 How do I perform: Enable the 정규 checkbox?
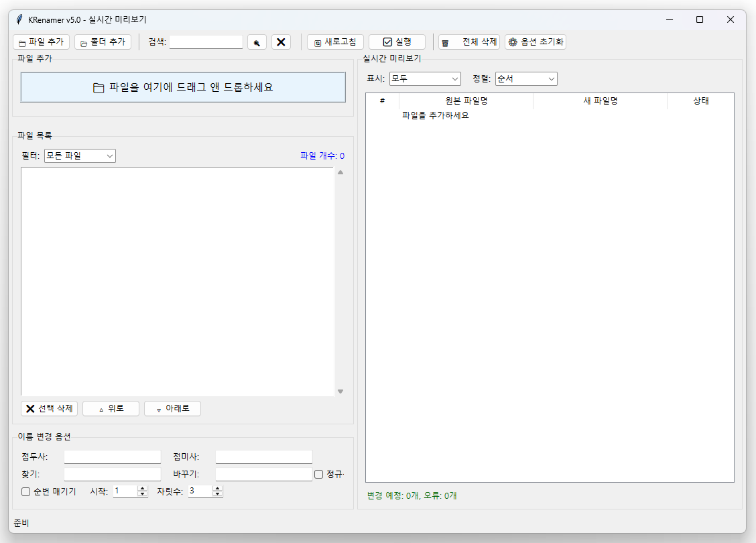point(320,474)
